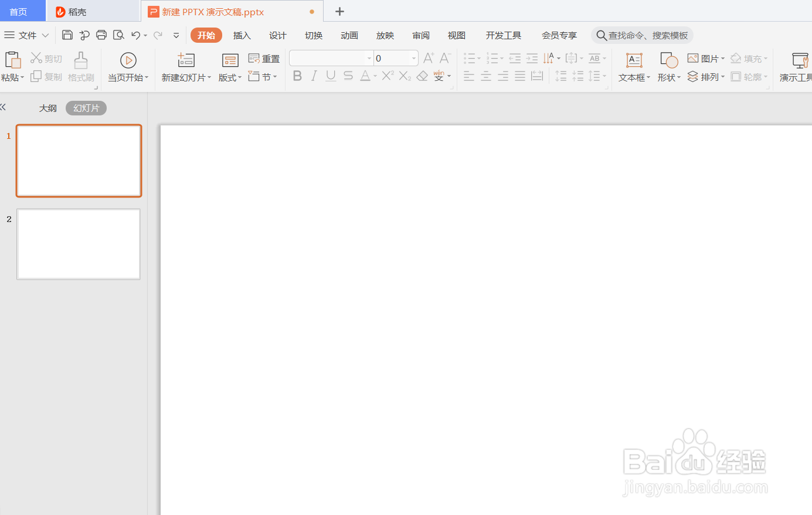Open the Insert (插入) ribbon tab
Viewport: 812px width, 515px height.
click(242, 36)
